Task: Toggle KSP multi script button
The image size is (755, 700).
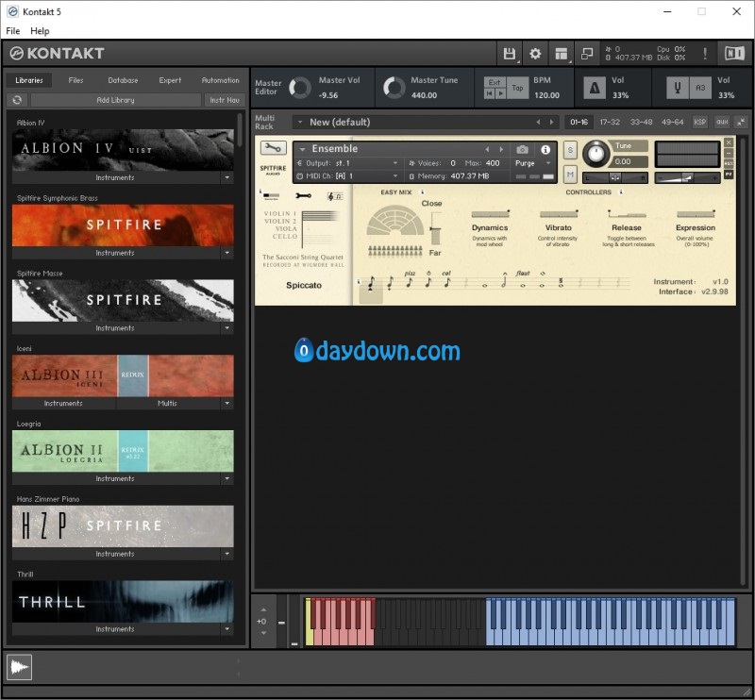Action: 700,122
